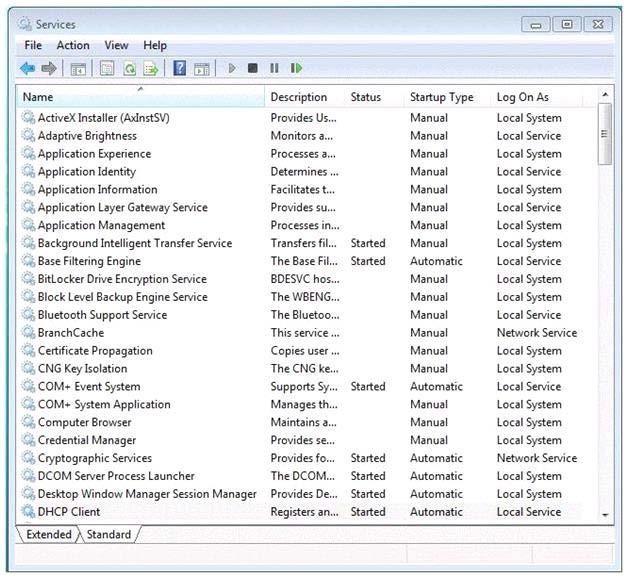Click the vertical scrollbar thumb
Viewport: 633px width, 579px height.
(x=605, y=134)
